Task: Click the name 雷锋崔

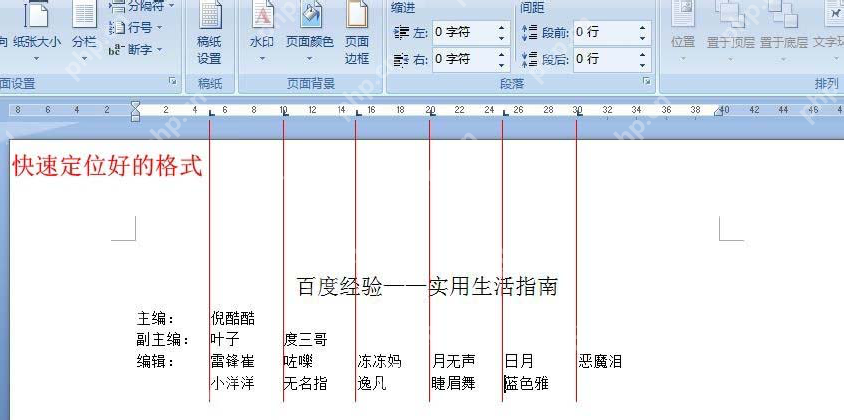Action: coord(233,361)
